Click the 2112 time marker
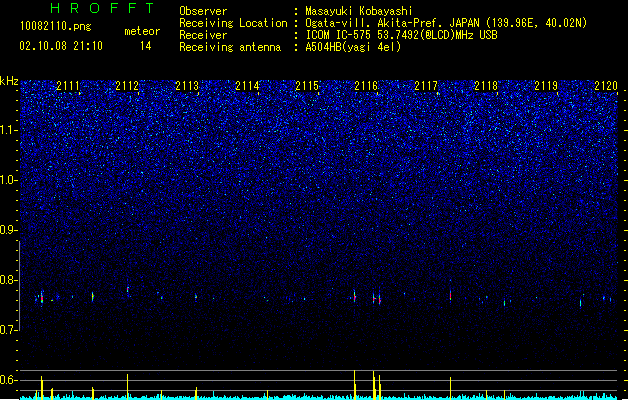The image size is (629, 400). [127, 86]
